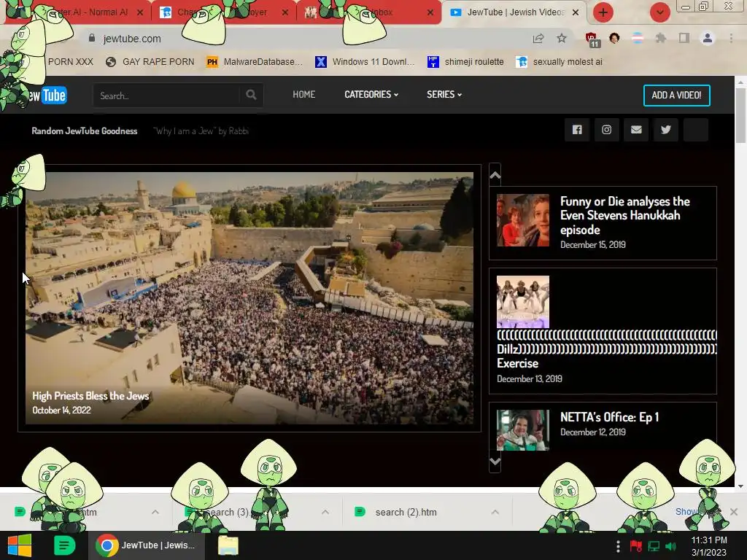Open the NETTA's Office video thumbnail

click(x=522, y=430)
